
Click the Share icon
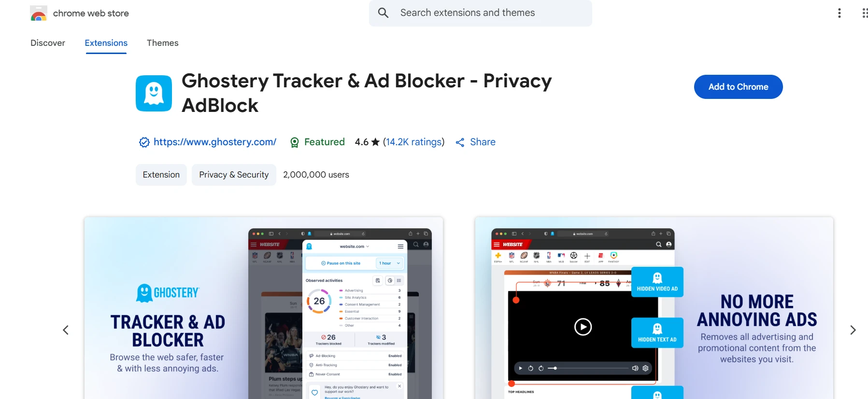point(460,142)
